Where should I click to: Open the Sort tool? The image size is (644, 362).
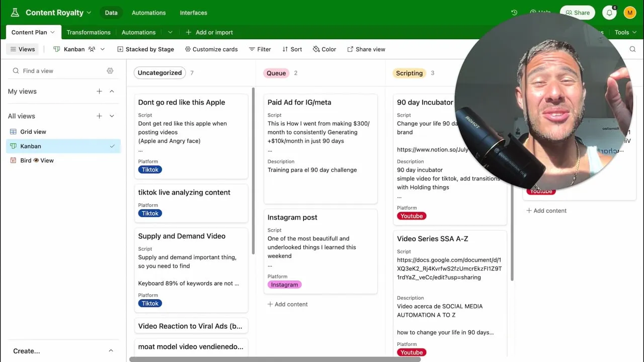coord(292,49)
